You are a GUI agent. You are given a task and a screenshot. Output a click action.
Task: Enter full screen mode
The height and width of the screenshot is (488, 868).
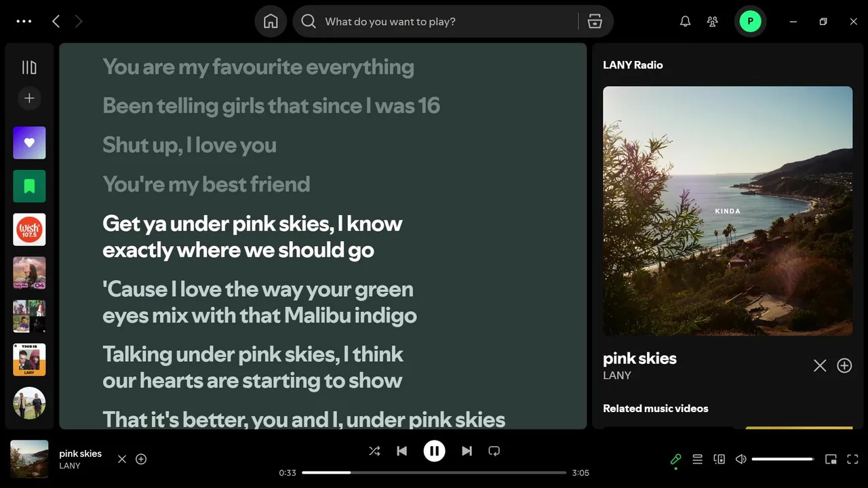coord(853,460)
